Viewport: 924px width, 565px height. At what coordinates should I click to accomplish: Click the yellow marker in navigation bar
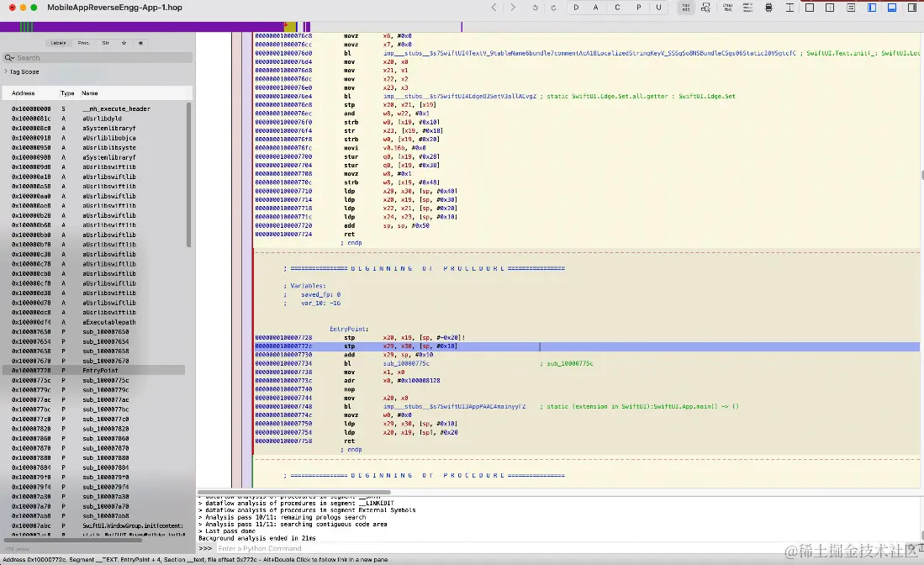tap(290, 27)
